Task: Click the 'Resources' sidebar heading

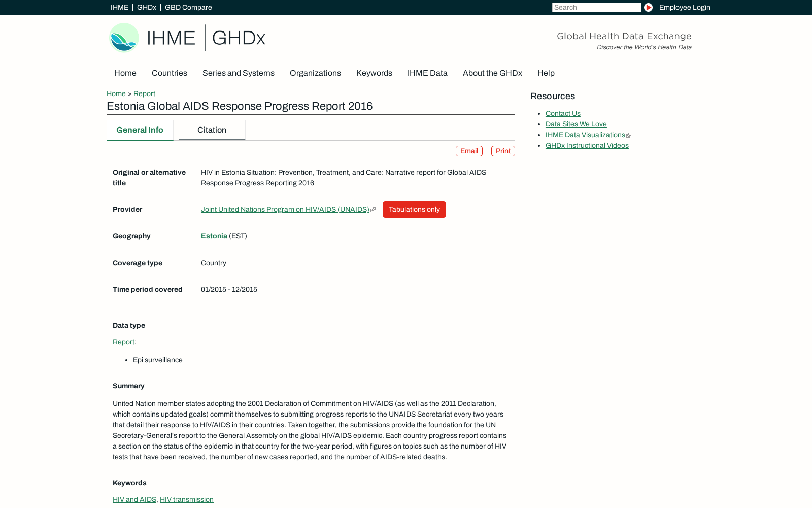Action: [x=553, y=97]
